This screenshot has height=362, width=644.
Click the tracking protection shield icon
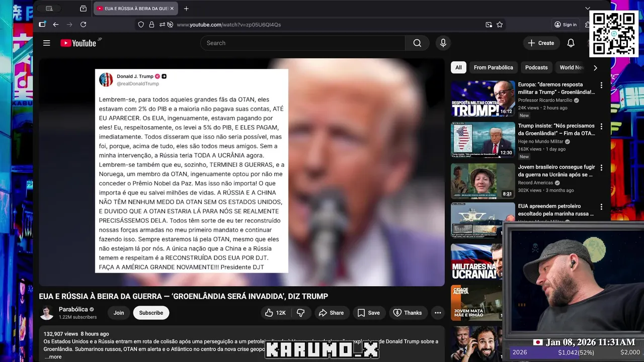click(141, 25)
